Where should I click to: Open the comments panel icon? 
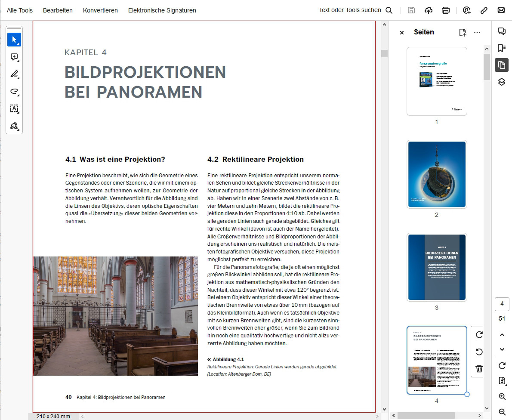(x=502, y=31)
